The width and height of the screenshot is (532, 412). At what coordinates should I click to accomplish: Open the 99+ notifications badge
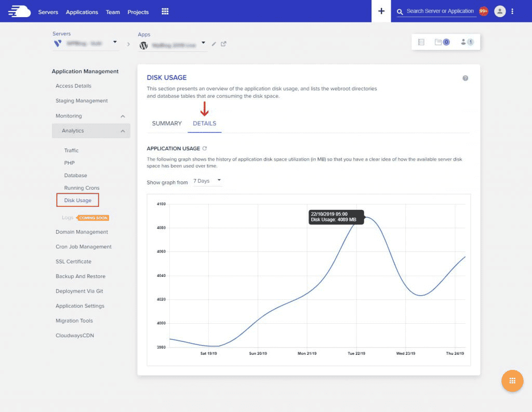[483, 11]
